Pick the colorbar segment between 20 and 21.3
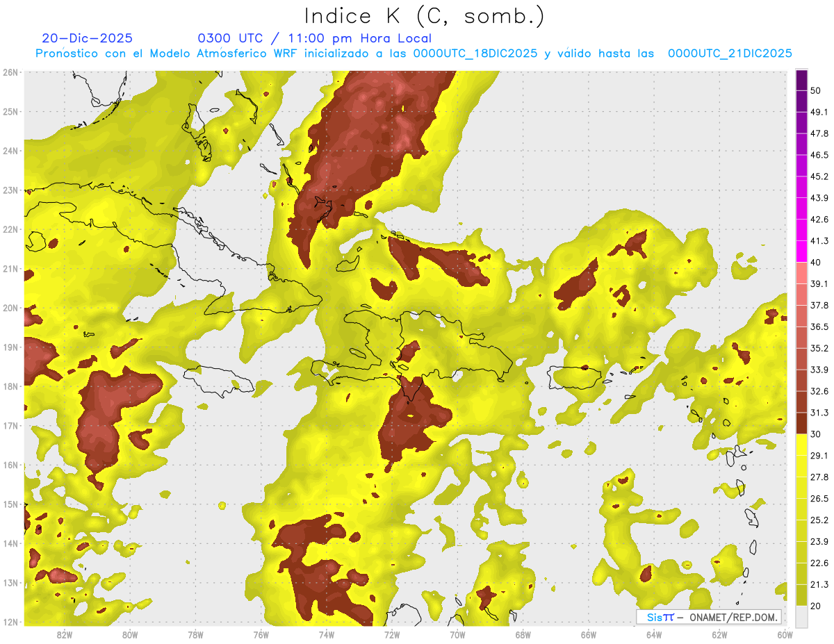The width and height of the screenshot is (834, 644). (801, 595)
